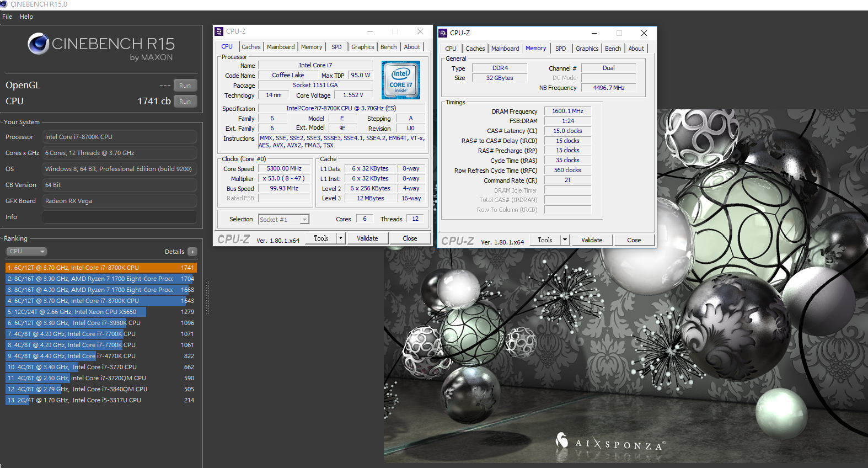The height and width of the screenshot is (468, 868).
Task: Switch to Mainboard tab in CPU window
Action: point(281,47)
